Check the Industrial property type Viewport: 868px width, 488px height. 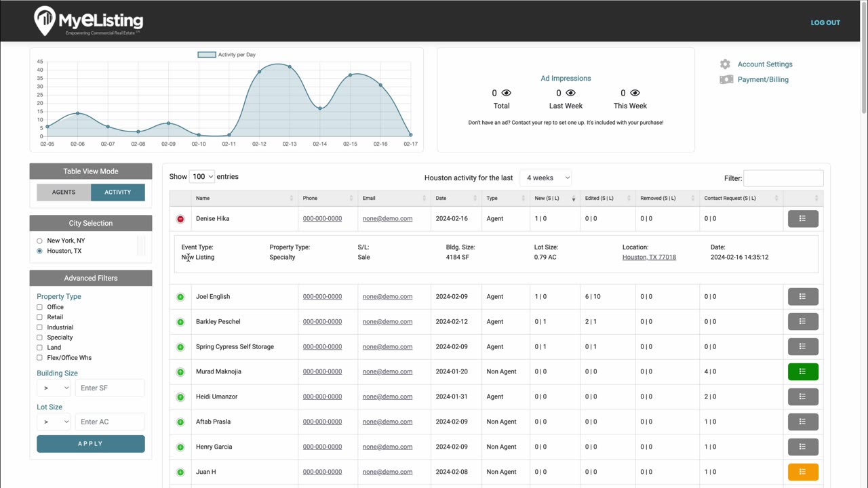pyautogui.click(x=39, y=327)
